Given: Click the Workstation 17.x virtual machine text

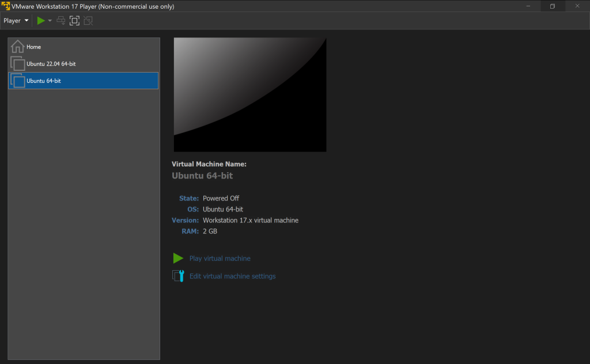Looking at the screenshot, I should tap(251, 221).
